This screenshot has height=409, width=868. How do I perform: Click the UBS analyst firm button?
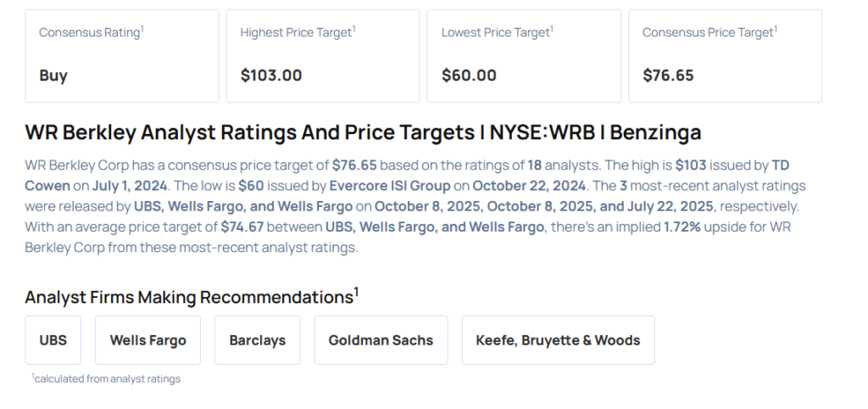[53, 340]
